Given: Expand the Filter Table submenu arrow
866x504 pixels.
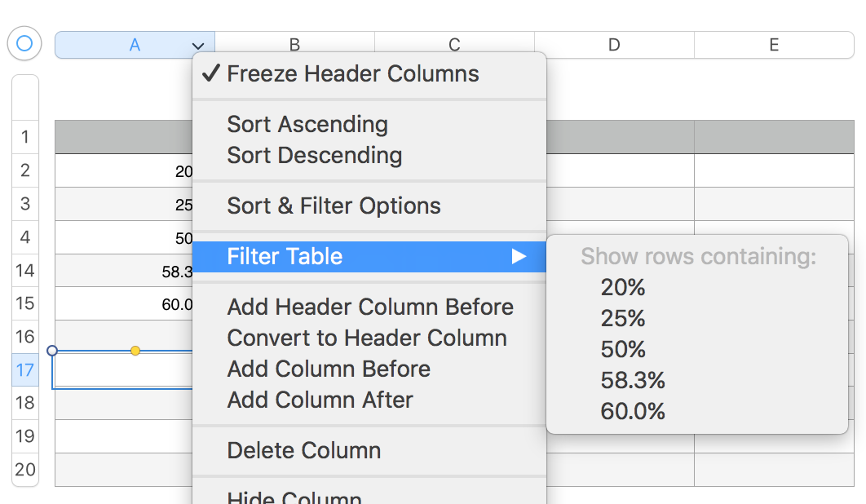Looking at the screenshot, I should point(519,257).
